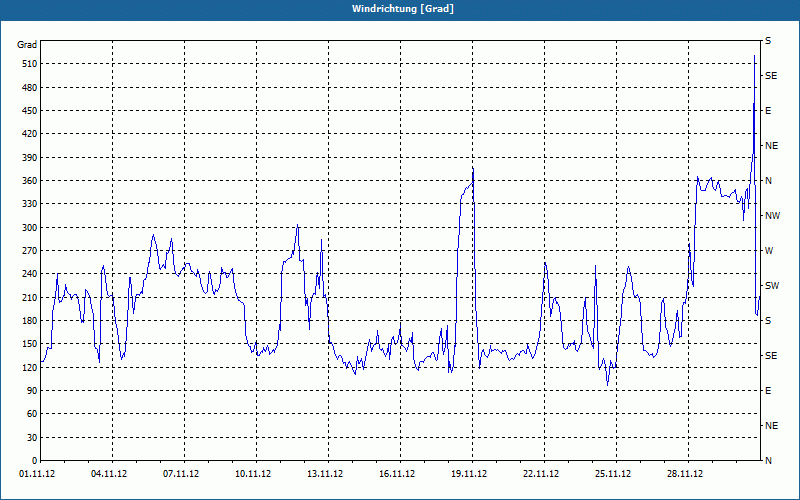Click the 420 value on left axis
The width and height of the screenshot is (800, 500).
pyautogui.click(x=28, y=134)
